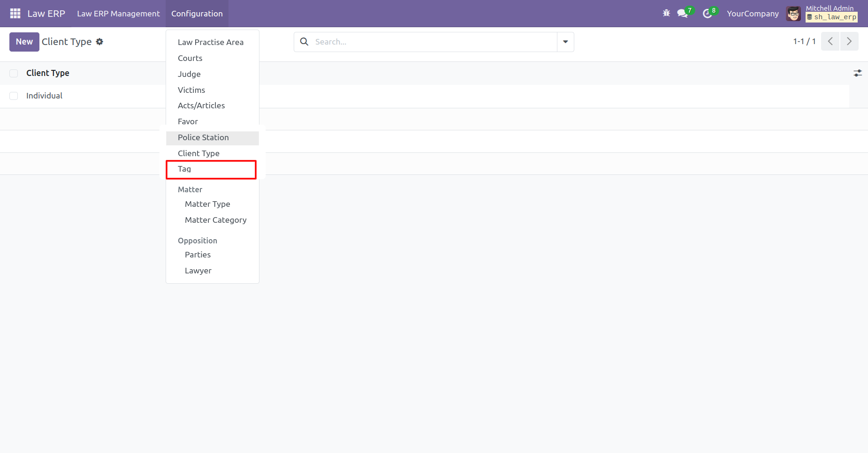Open the messages conversations icon
Screen dimensions: 868x453
(683, 14)
